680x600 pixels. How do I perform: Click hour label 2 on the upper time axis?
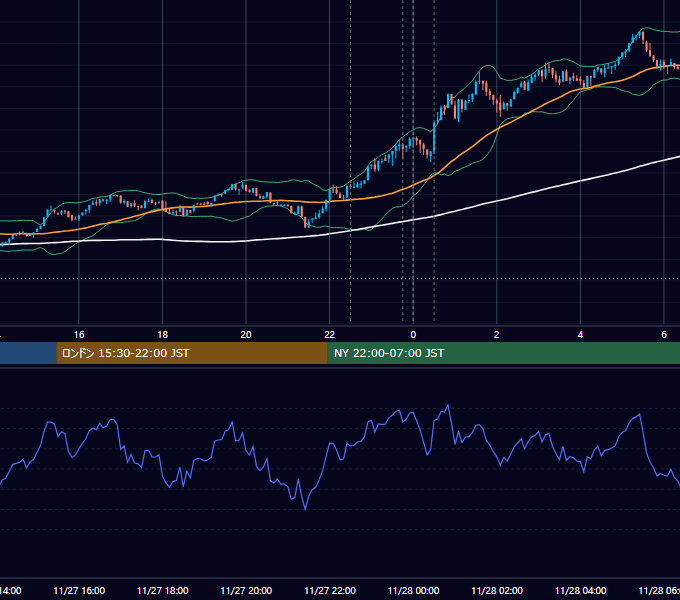point(497,335)
